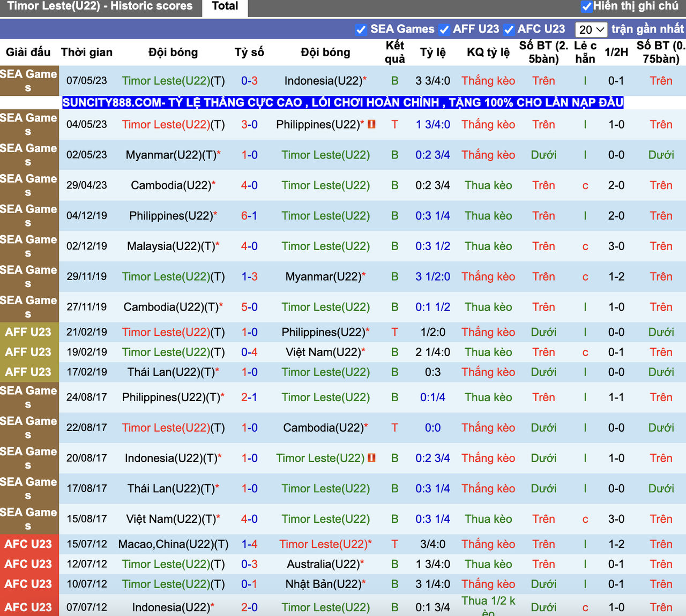Viewport: 686px width, 616px height.
Task: Click the KQ tỷ lệ column header
Action: pyautogui.click(x=488, y=52)
